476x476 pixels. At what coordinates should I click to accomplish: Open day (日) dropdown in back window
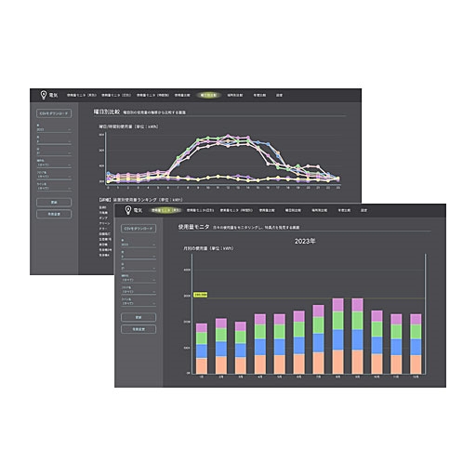point(54,153)
